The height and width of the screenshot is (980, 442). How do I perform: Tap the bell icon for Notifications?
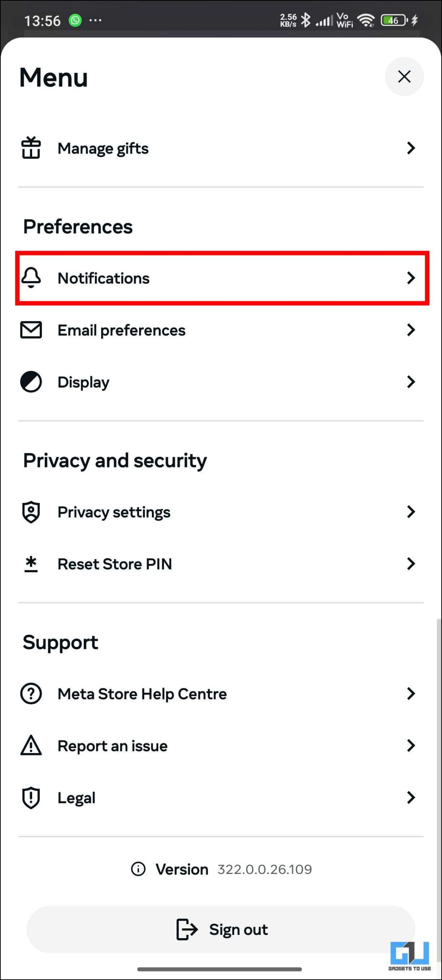point(31,278)
